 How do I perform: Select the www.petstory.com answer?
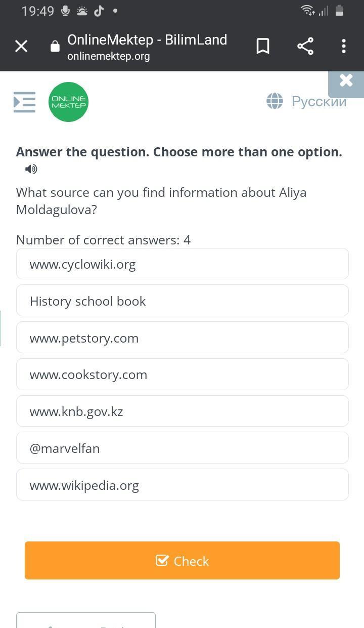(x=183, y=338)
